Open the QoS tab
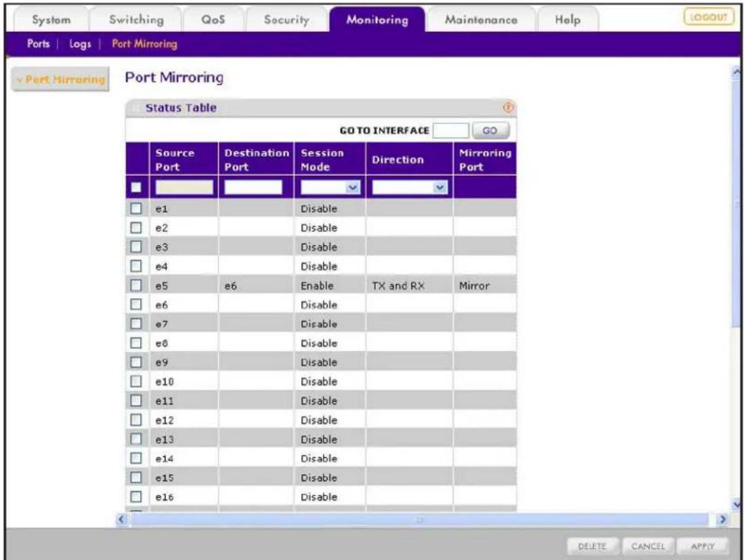 [x=213, y=20]
